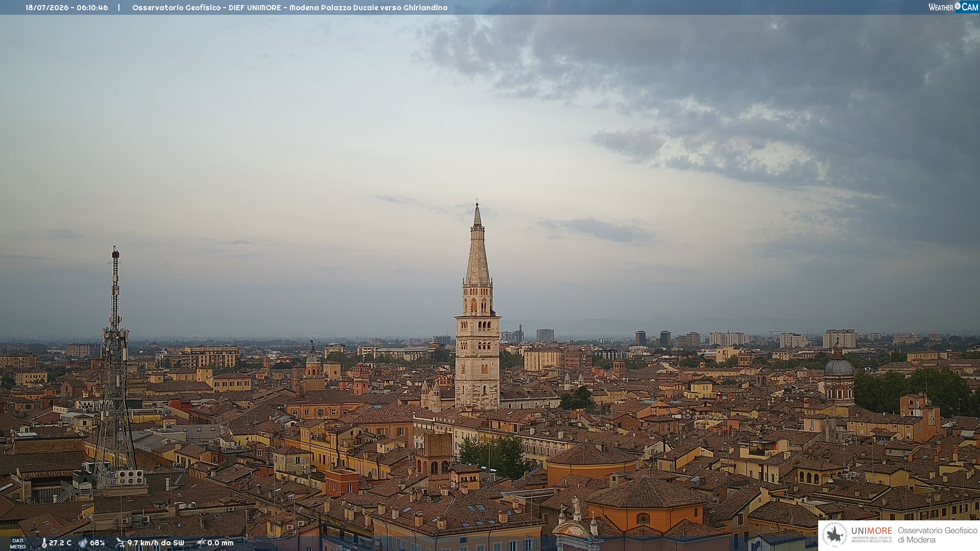Screen dimensions: 980x551
Task: Click the UNIMORE wordmark text
Action: click(872, 531)
